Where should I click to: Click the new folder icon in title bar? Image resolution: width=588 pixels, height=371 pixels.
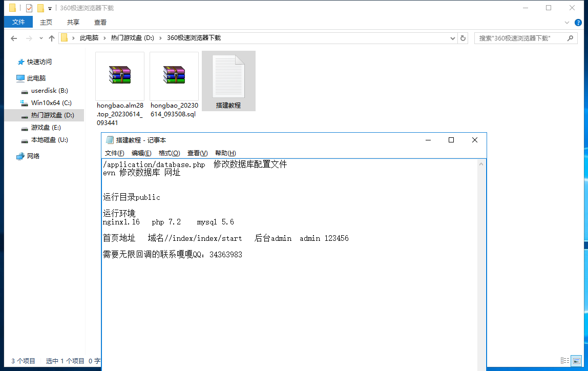coord(40,8)
